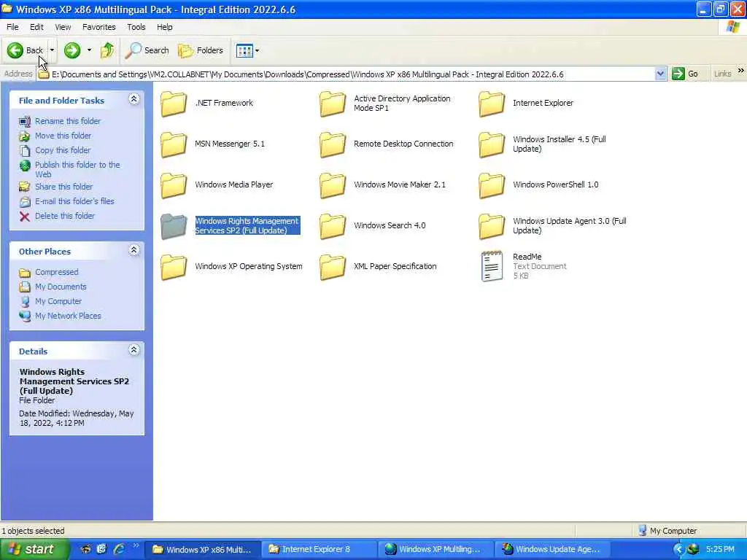Click the Internet Explorer quick launch icon
Viewport: 747px width, 560px height.
[119, 549]
